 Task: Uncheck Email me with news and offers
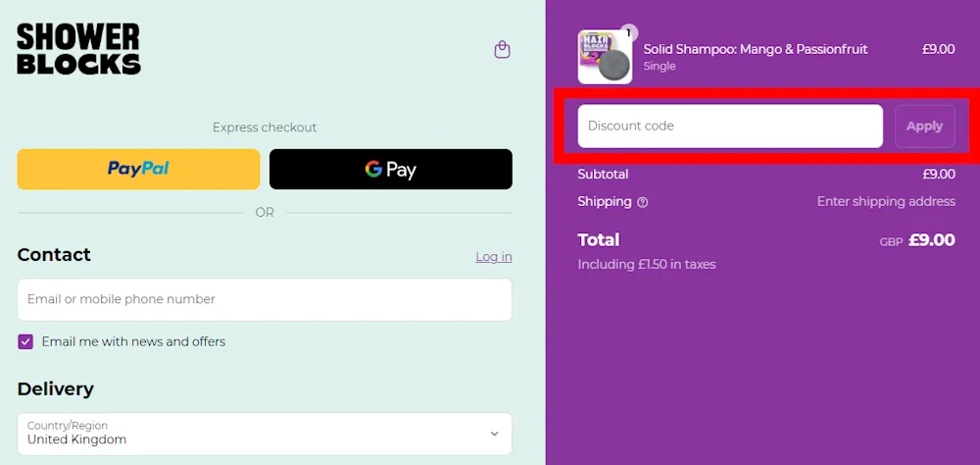coord(25,341)
